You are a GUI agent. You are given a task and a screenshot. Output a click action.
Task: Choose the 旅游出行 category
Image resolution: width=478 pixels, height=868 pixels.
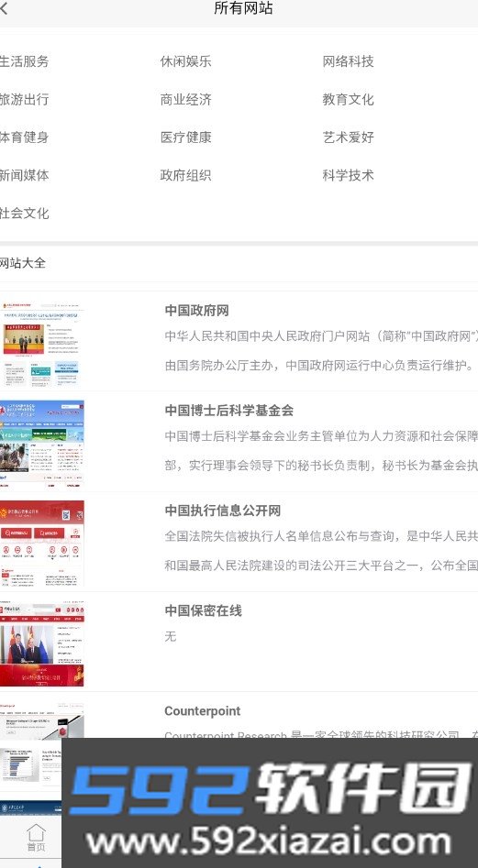coord(24,99)
